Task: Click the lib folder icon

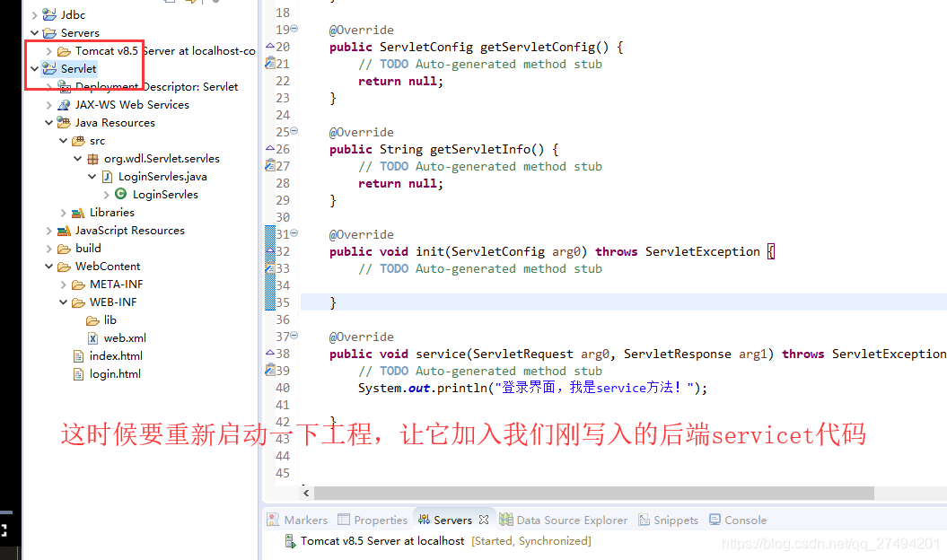Action: [92, 320]
